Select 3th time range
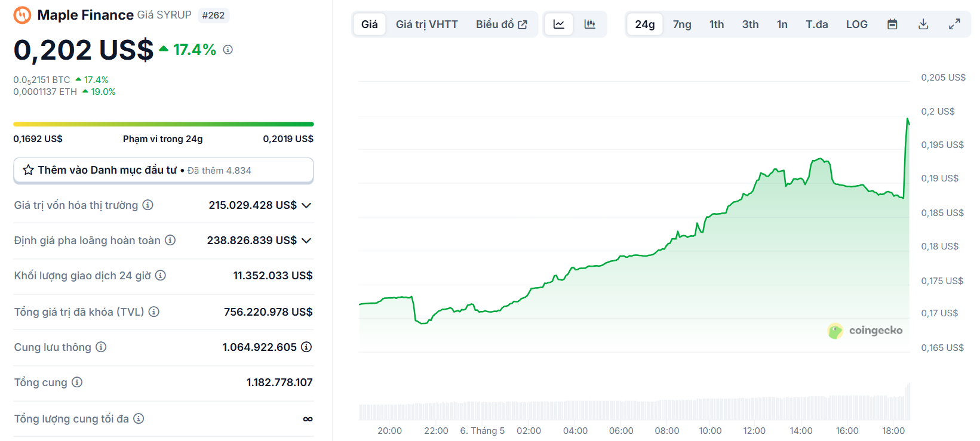The height and width of the screenshot is (441, 980). tap(751, 24)
